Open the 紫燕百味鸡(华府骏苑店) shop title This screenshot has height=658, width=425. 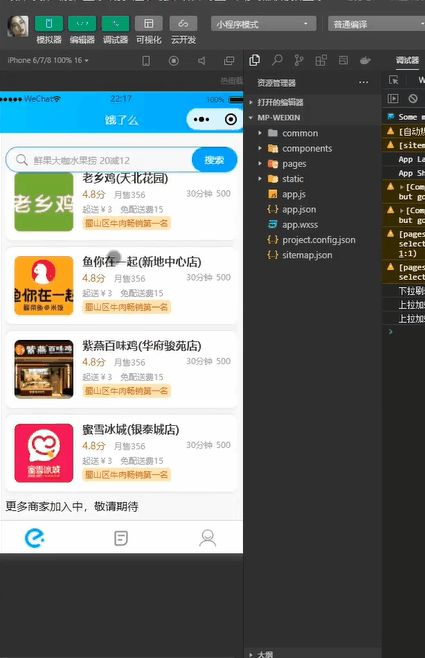point(142,346)
